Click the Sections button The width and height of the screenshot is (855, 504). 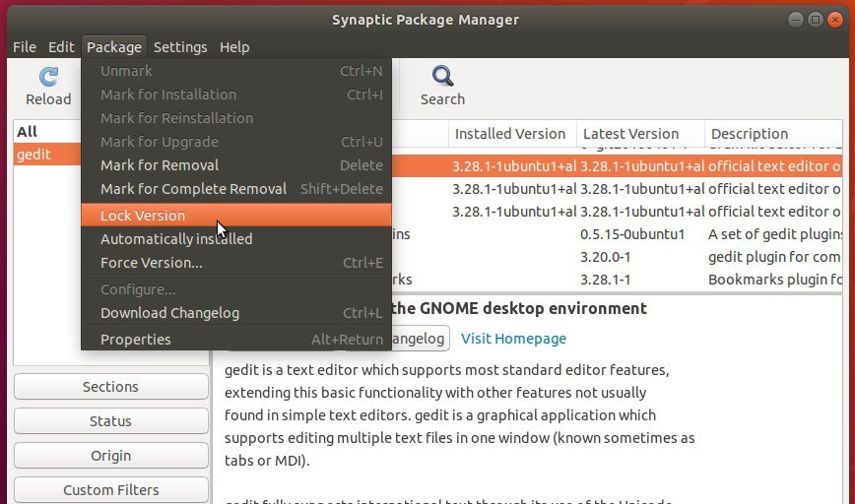(x=110, y=386)
